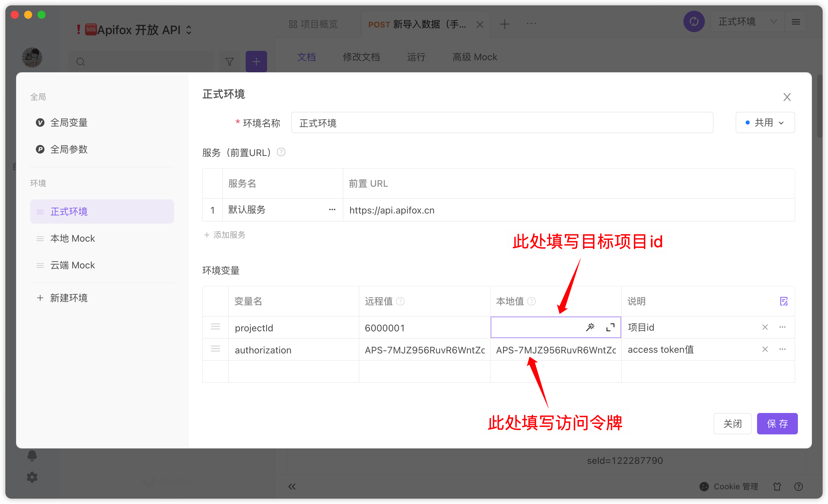Screen dimensions: 828x504
Task: Click help icon next to 远程值
Action: click(x=400, y=301)
